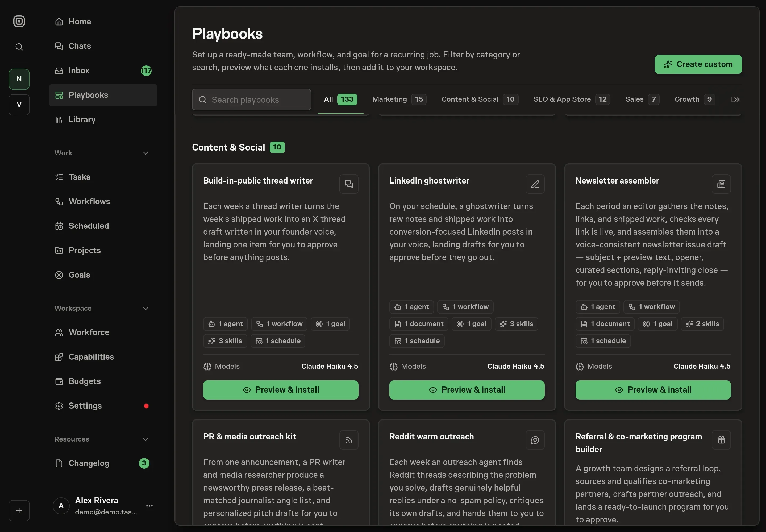Collapse the Work section chevron
This screenshot has width=766, height=532.
click(x=146, y=153)
